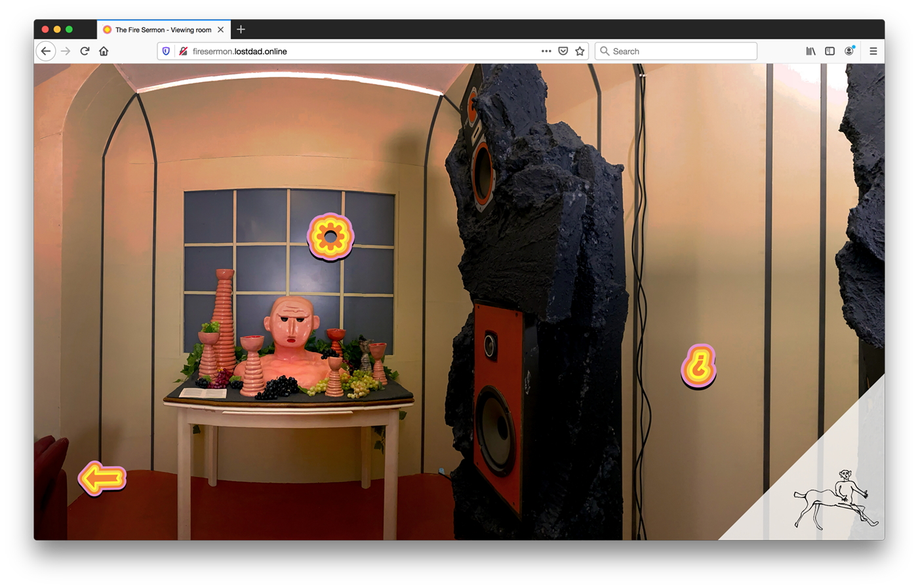Reload the current page
The image size is (918, 588).
pos(85,51)
